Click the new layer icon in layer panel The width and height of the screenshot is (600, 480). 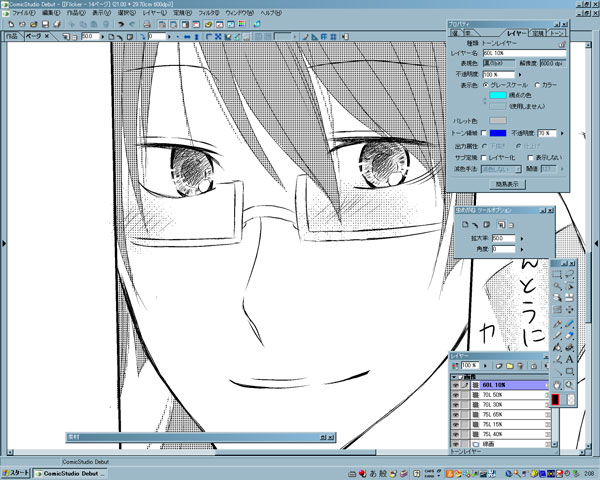click(x=499, y=366)
